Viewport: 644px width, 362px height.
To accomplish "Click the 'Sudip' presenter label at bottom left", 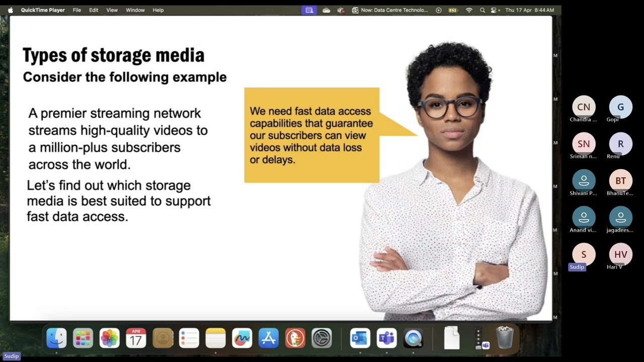I will coord(11,356).
